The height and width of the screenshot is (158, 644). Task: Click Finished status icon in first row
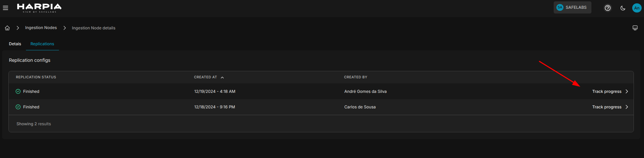click(18, 91)
